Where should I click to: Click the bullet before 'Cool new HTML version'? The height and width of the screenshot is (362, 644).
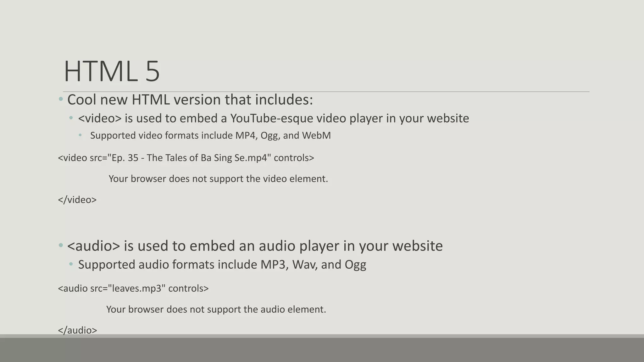[x=61, y=100]
